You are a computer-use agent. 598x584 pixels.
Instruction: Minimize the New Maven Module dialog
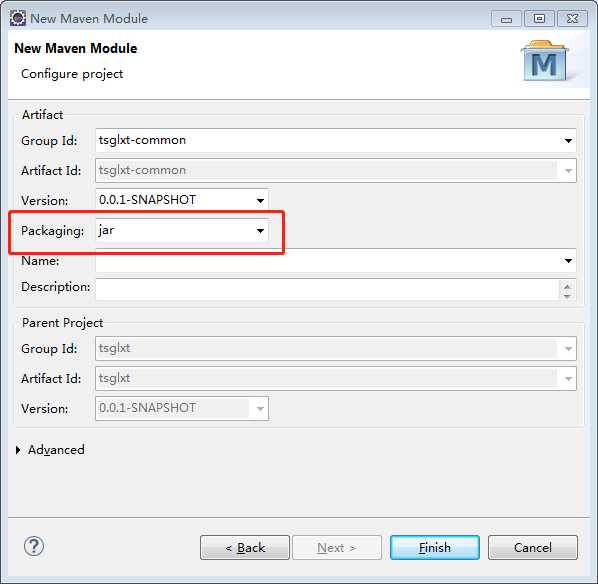[x=506, y=19]
